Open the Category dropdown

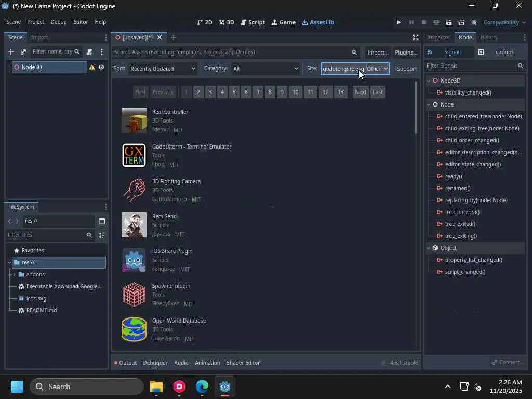click(x=265, y=69)
